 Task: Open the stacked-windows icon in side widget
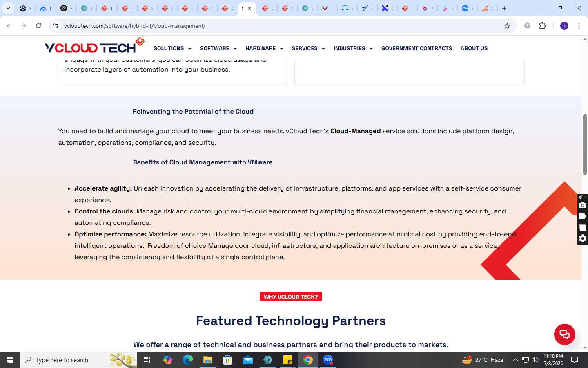click(583, 227)
